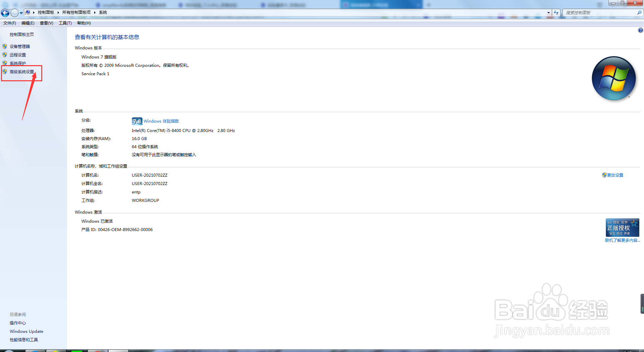Click the computer name USER-20210702ZZ beside 计算机名
The height and width of the screenshot is (352, 644).
(150, 175)
